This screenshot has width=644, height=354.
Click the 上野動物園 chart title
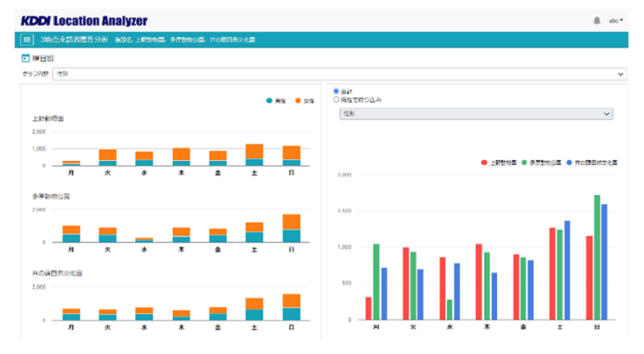pyautogui.click(x=49, y=119)
